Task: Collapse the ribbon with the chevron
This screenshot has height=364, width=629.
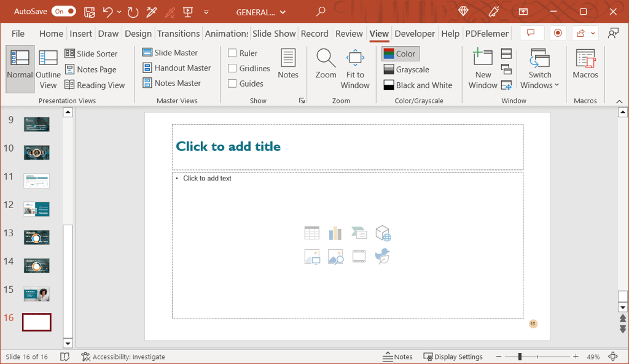Action: pyautogui.click(x=619, y=101)
